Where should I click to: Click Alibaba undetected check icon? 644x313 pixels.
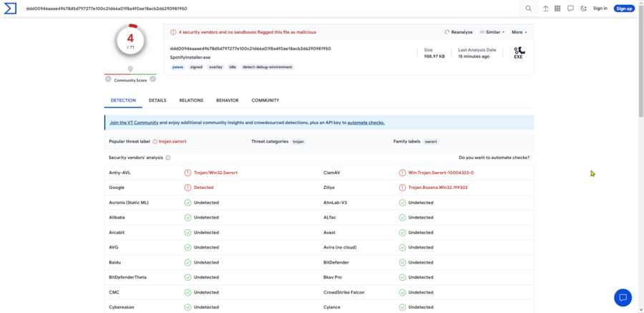[187, 218]
